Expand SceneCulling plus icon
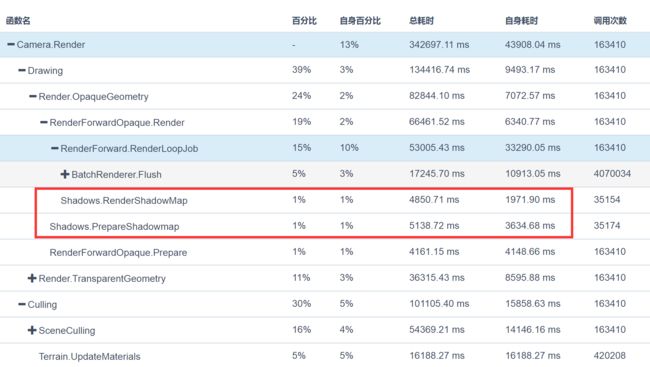 (32, 330)
